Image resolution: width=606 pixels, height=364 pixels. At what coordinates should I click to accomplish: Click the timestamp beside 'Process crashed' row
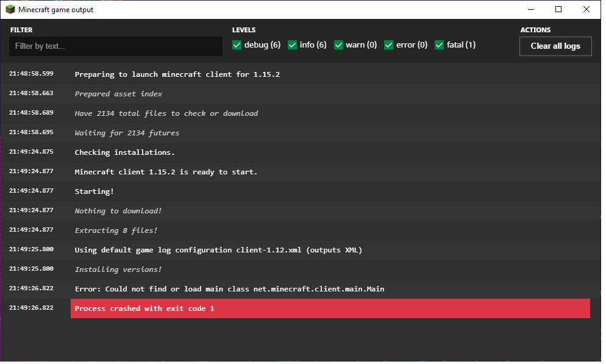tap(31, 307)
